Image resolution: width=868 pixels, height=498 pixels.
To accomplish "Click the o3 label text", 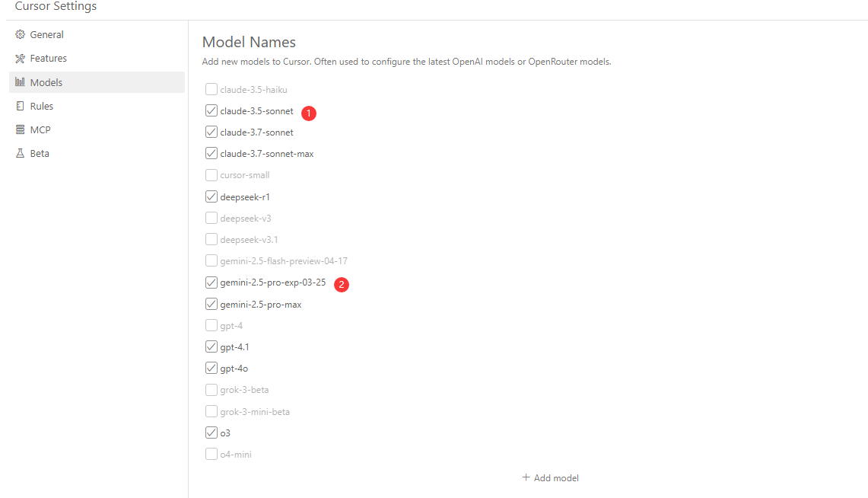I will coord(225,433).
